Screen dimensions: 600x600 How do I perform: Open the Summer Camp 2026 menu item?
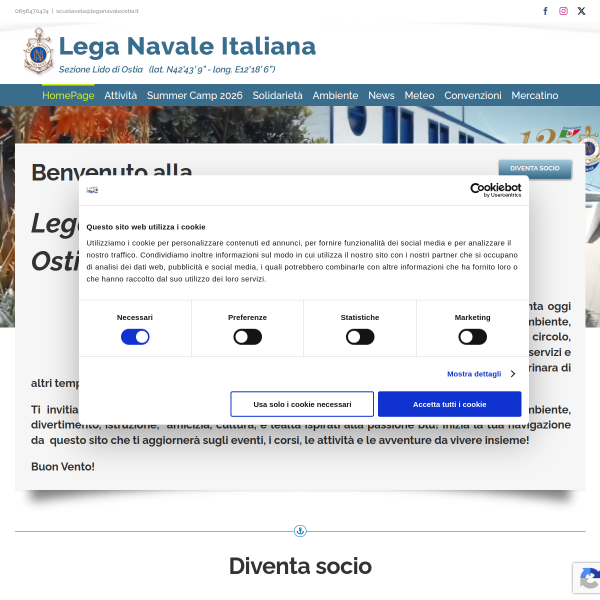(194, 95)
